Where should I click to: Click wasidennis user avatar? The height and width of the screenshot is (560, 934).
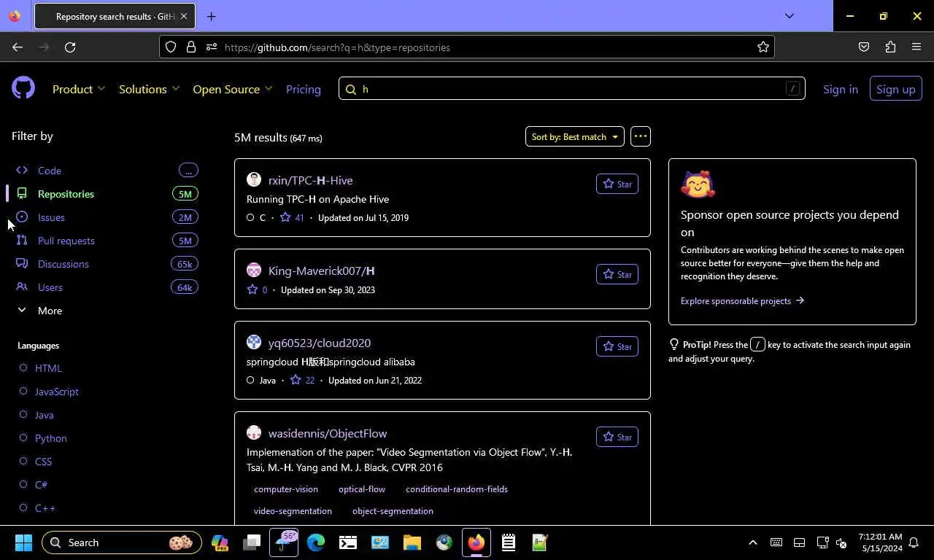tap(254, 433)
